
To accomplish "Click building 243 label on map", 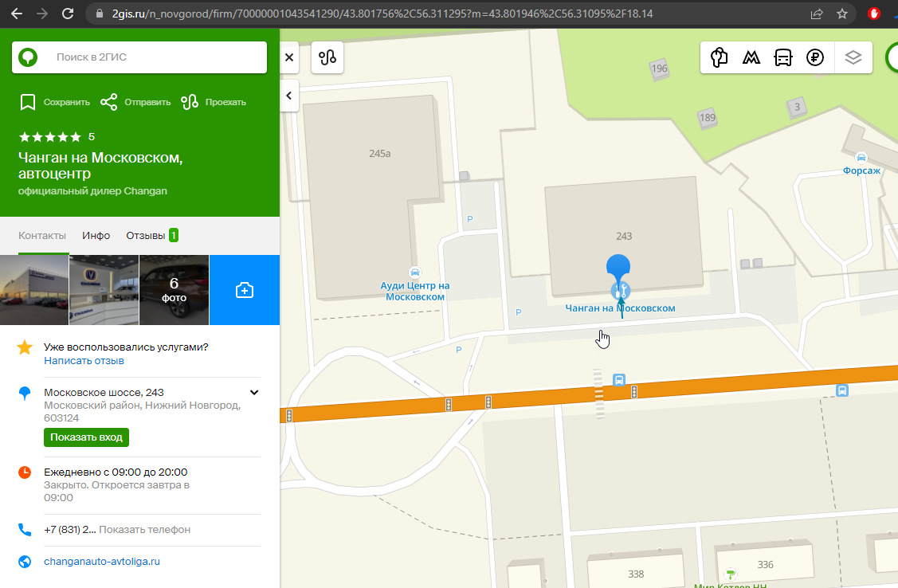I will [624, 236].
